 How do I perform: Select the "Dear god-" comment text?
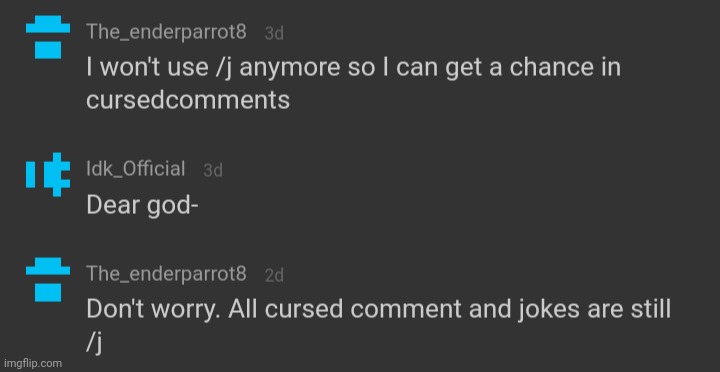(x=142, y=205)
